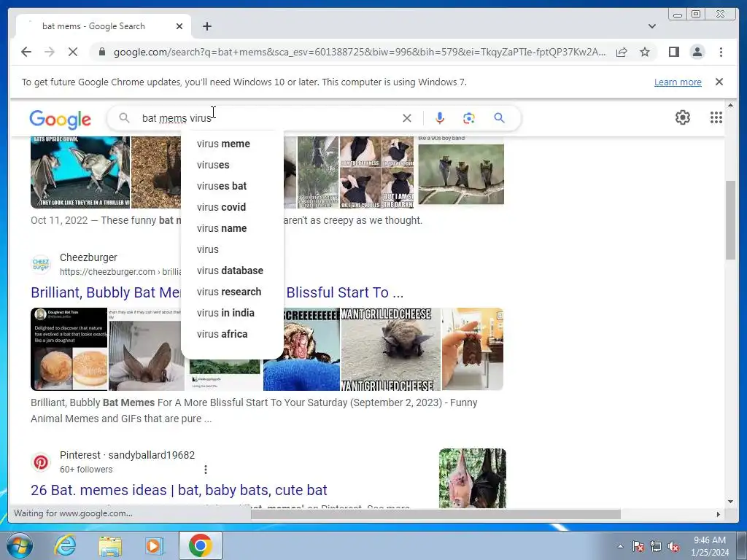Show hidden tray icons arrow
The width and height of the screenshot is (747, 560).
pyautogui.click(x=620, y=546)
